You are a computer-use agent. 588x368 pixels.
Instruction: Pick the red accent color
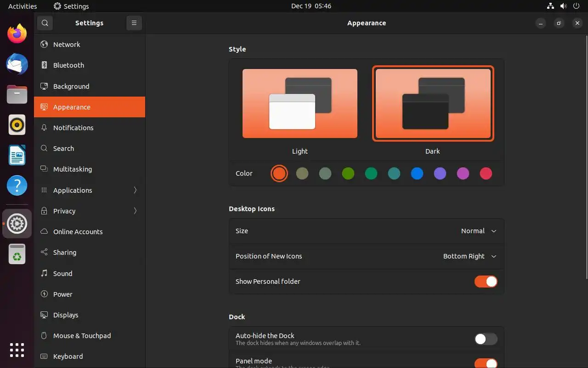[x=486, y=173]
